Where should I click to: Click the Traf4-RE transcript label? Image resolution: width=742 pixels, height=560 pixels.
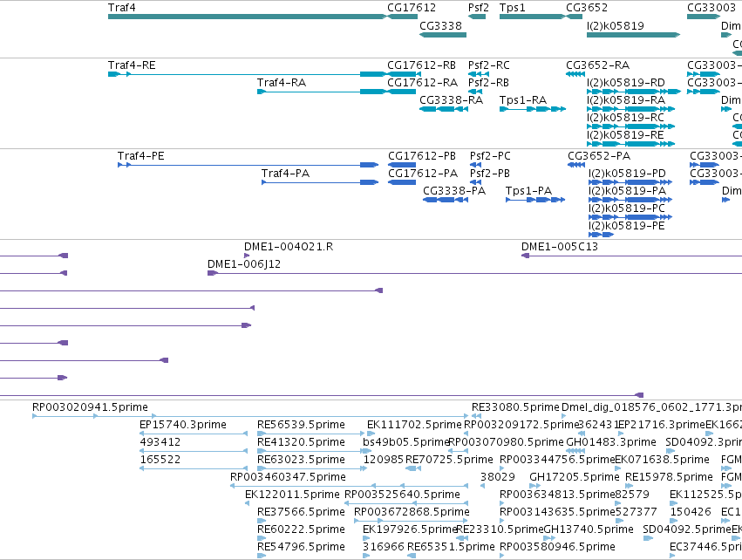tap(132, 65)
